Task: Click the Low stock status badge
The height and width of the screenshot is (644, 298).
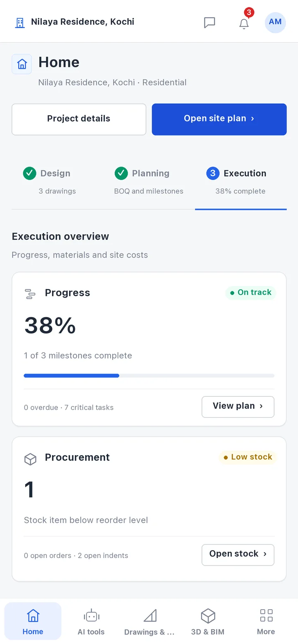Action: (248, 457)
